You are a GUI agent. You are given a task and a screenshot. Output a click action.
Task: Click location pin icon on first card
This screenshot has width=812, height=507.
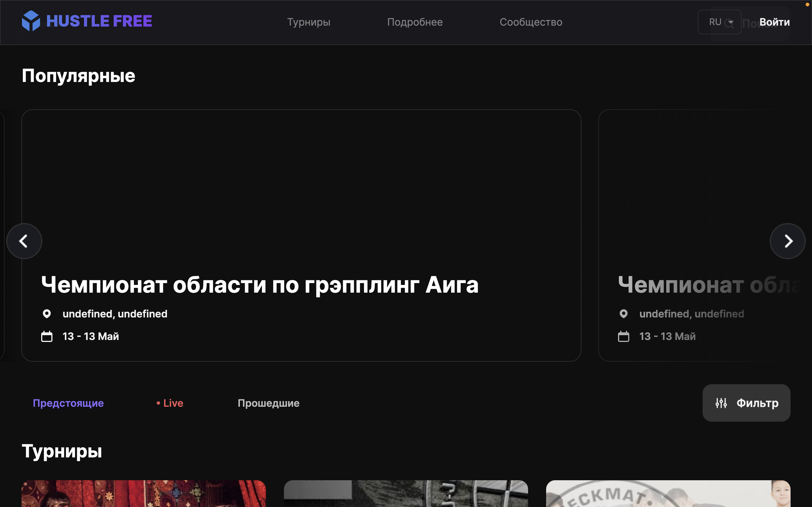47,314
